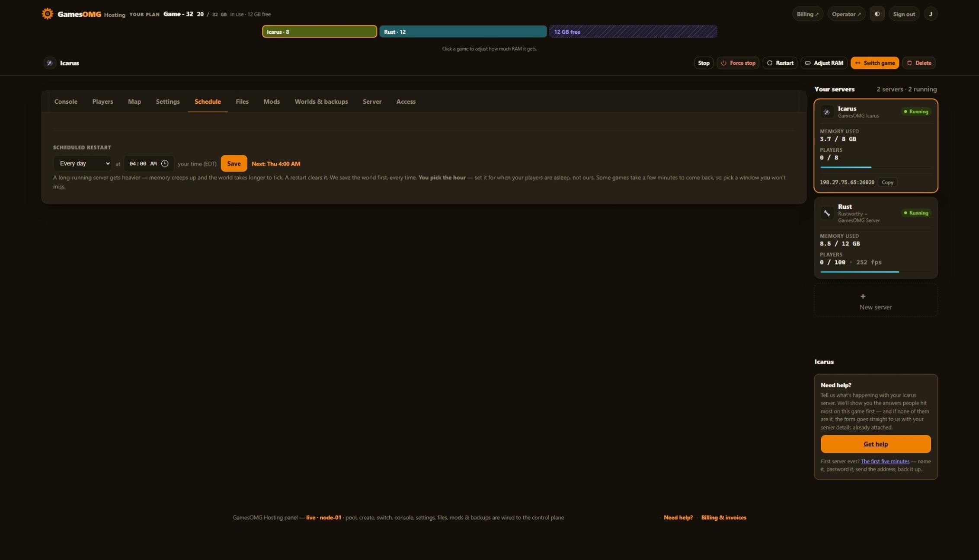Click the clock icon in the time field
This screenshot has width=979, height=560.
(165, 163)
